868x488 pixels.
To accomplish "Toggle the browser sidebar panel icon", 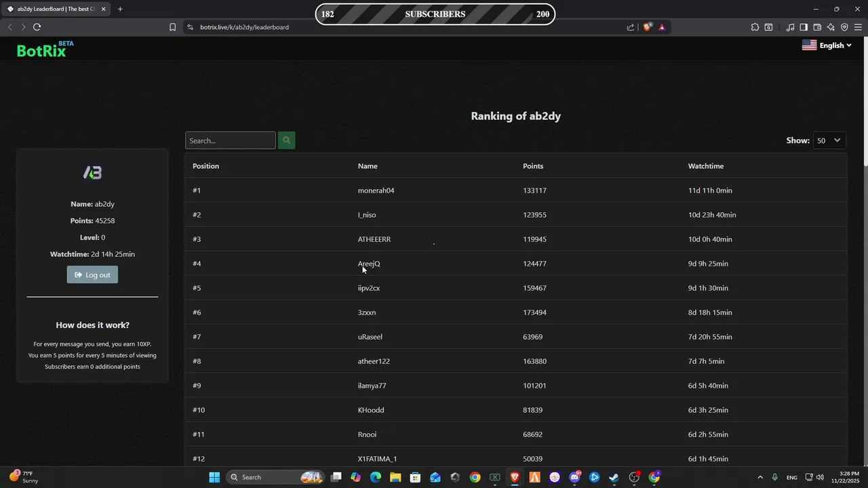I will pyautogui.click(x=804, y=27).
